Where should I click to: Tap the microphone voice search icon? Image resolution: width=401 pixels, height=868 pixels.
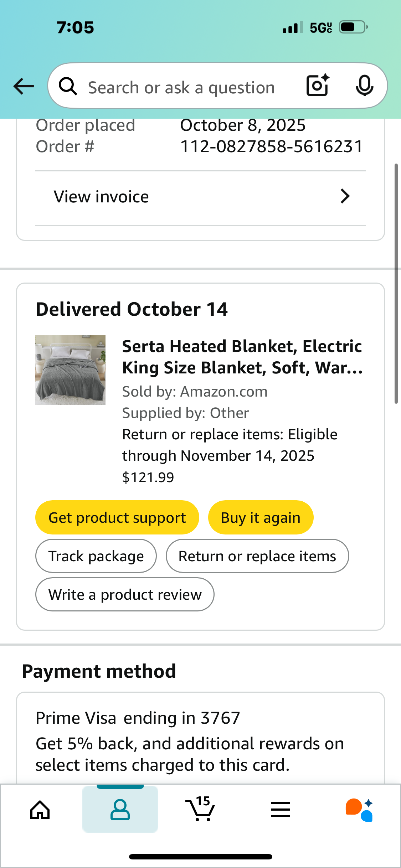click(364, 86)
